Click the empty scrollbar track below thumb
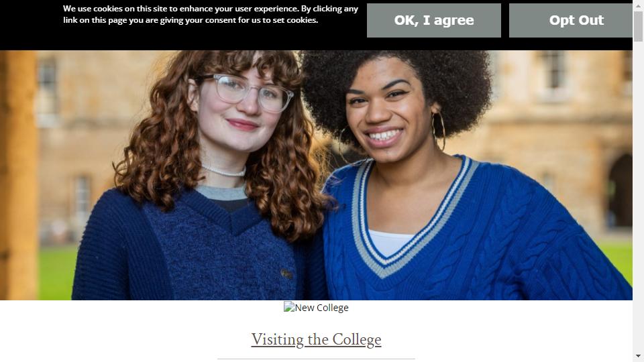Image resolution: width=644 pixels, height=362 pixels. [x=638, y=197]
